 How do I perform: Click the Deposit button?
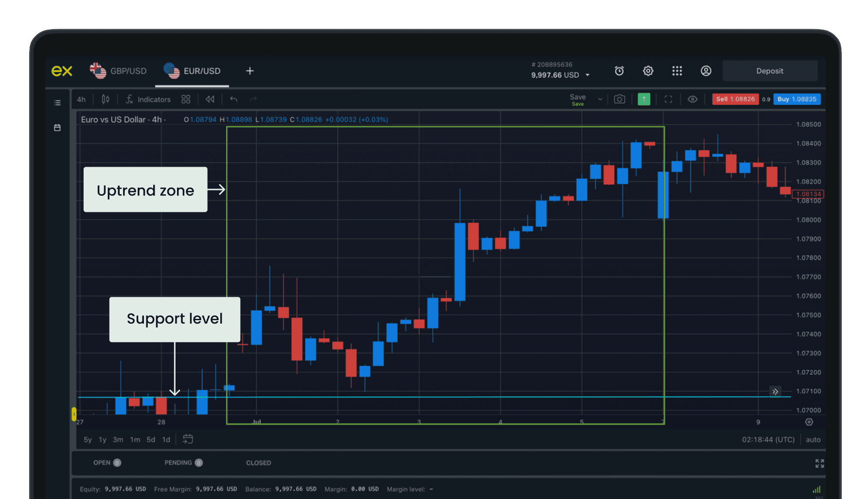769,71
